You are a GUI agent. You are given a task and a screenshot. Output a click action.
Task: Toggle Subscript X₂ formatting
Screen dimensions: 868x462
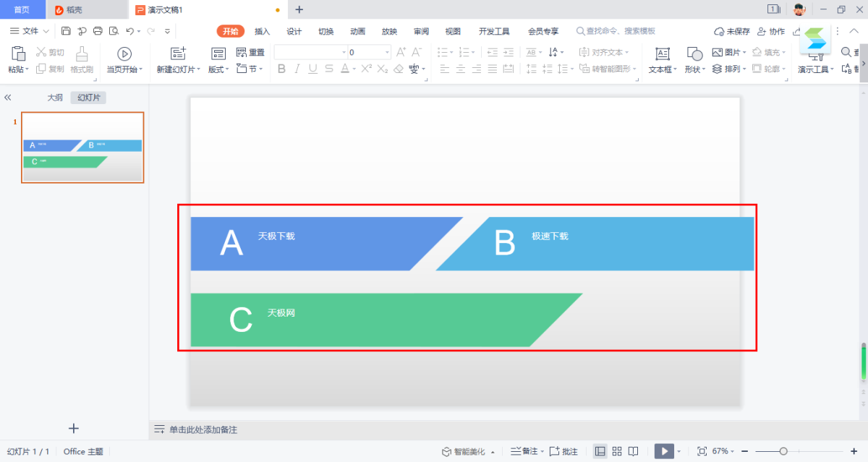382,69
